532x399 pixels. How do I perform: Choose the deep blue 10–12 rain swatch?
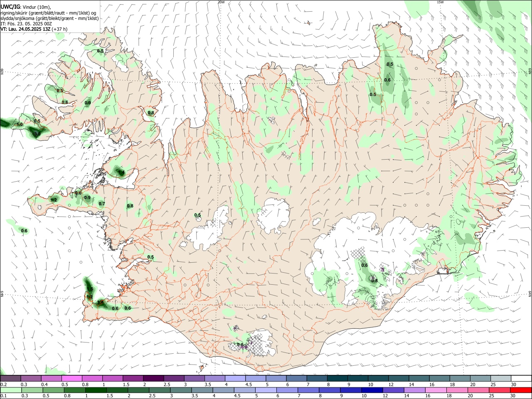372,390
